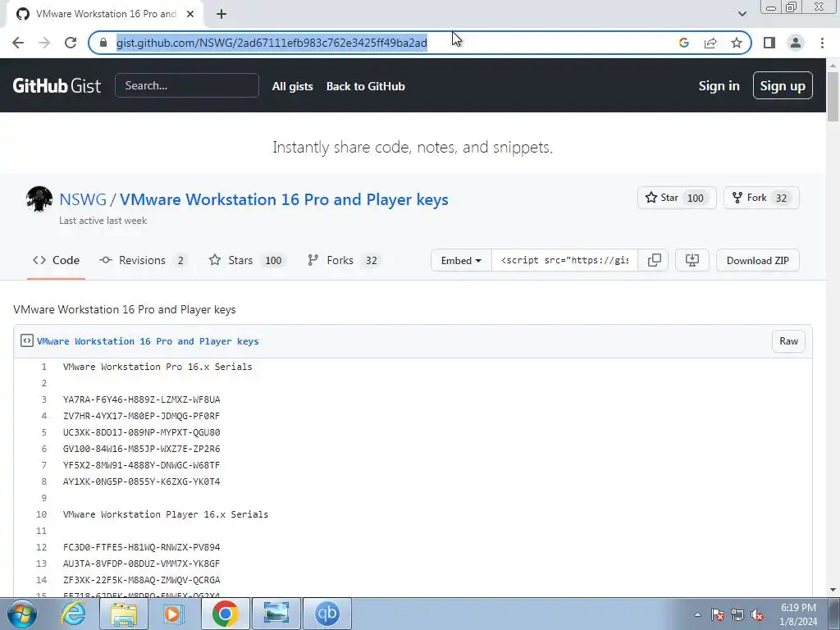Open the Windows Start menu
This screenshot has height=630, width=840.
pos(21,614)
